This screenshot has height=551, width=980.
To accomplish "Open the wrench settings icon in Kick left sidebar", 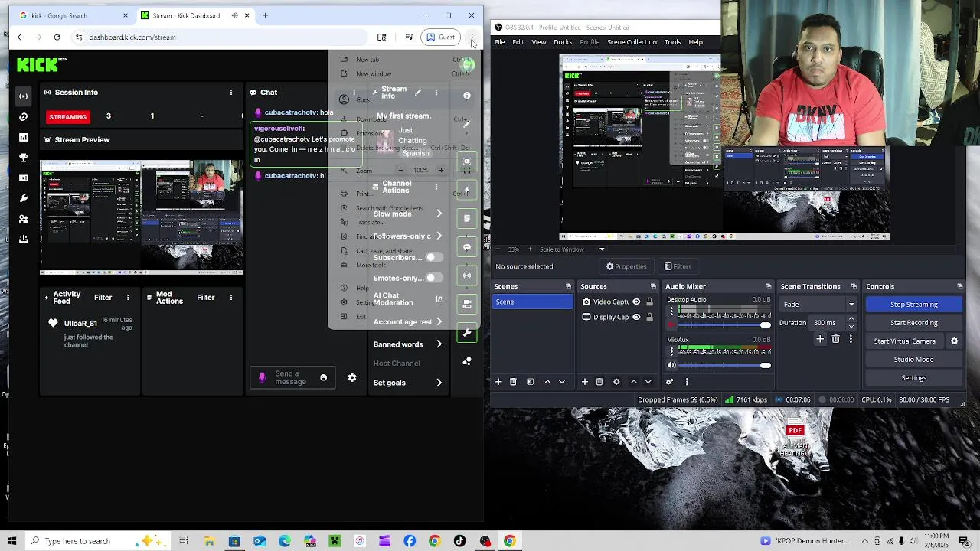I will pyautogui.click(x=23, y=198).
